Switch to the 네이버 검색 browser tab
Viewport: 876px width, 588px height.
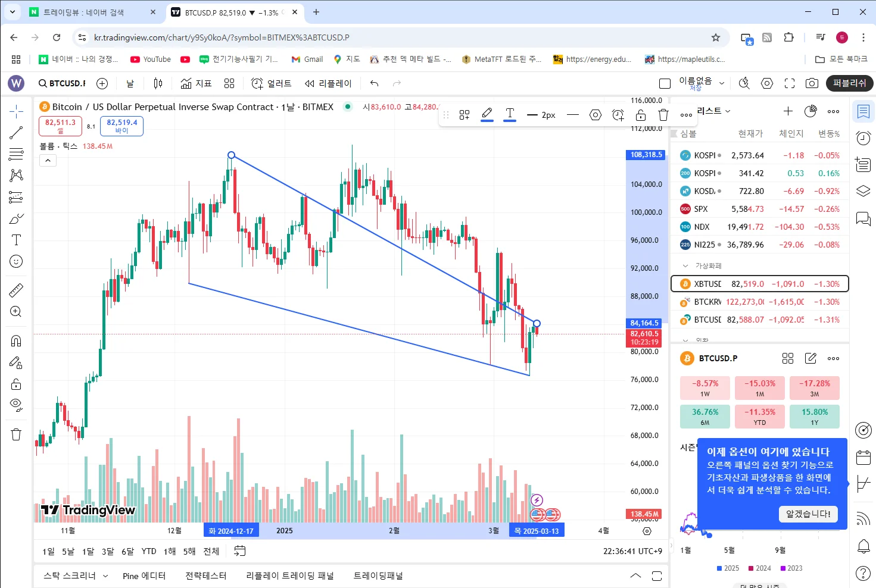pos(92,12)
